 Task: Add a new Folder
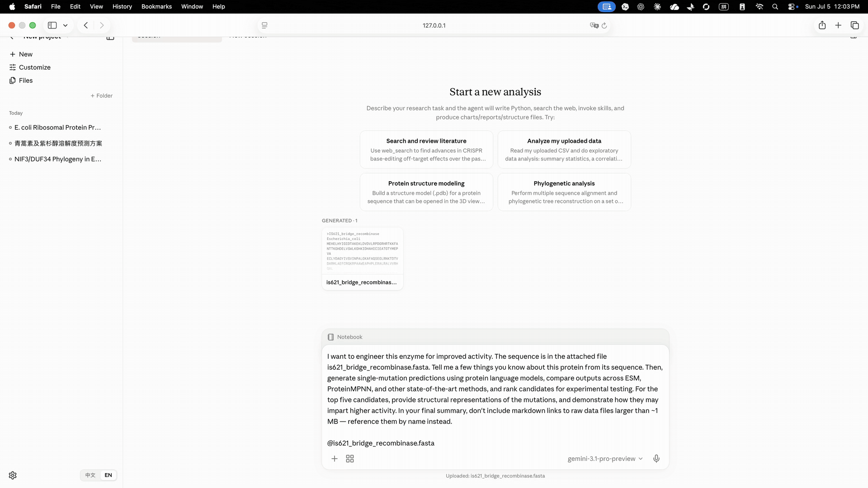point(102,96)
